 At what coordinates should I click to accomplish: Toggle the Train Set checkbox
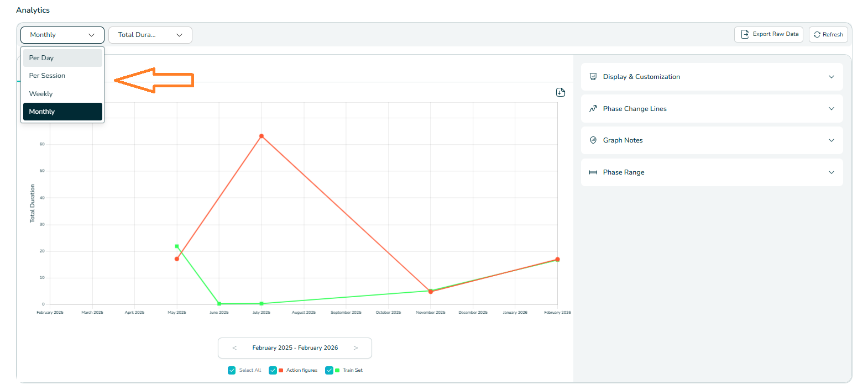pyautogui.click(x=329, y=370)
